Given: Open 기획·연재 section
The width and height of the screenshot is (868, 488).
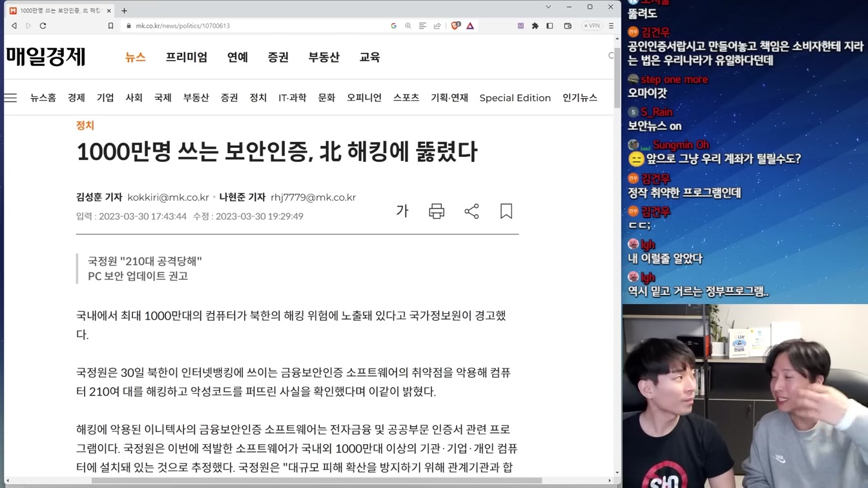Looking at the screenshot, I should 449,98.
